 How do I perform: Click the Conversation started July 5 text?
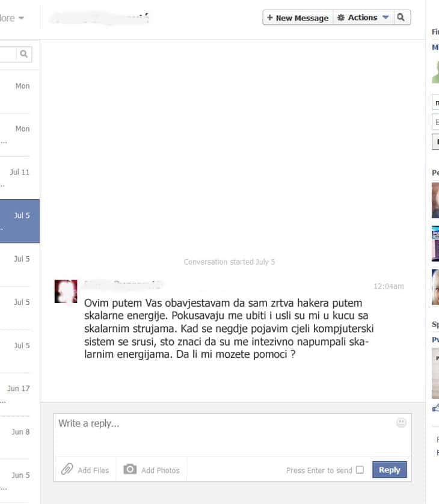[x=229, y=262]
